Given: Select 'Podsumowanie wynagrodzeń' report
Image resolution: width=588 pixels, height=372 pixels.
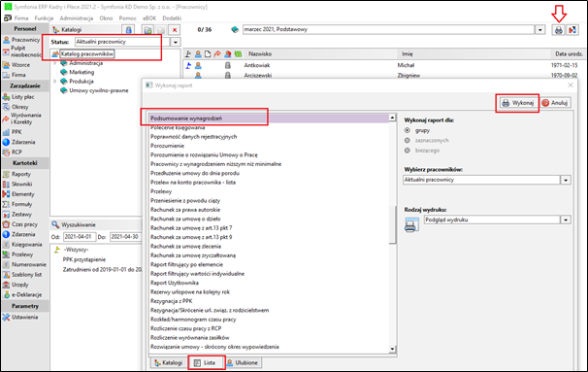Looking at the screenshot, I should (269, 118).
